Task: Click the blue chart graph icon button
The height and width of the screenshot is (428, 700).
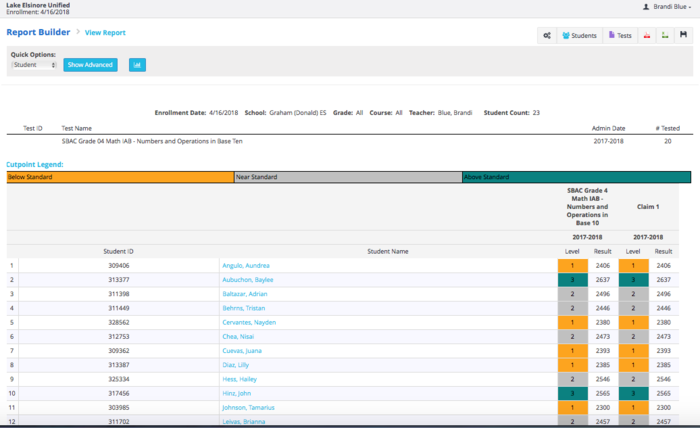Action: point(137,65)
